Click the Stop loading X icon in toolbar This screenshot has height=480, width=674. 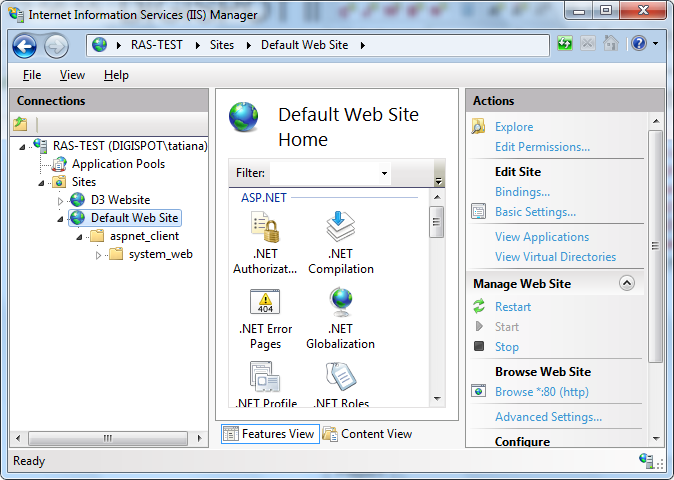click(x=588, y=44)
